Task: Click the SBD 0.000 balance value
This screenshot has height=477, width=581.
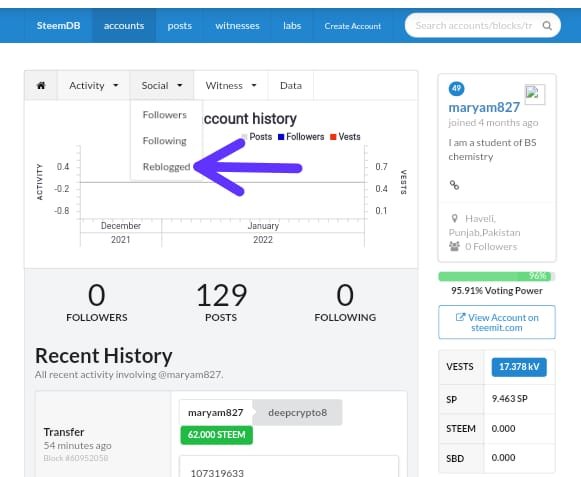Action: point(503,458)
